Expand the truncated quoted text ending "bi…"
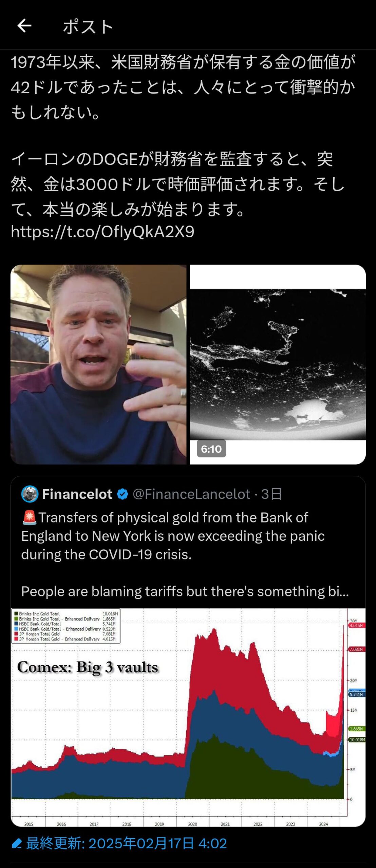Screen dimensions: 376x868 [185, 591]
